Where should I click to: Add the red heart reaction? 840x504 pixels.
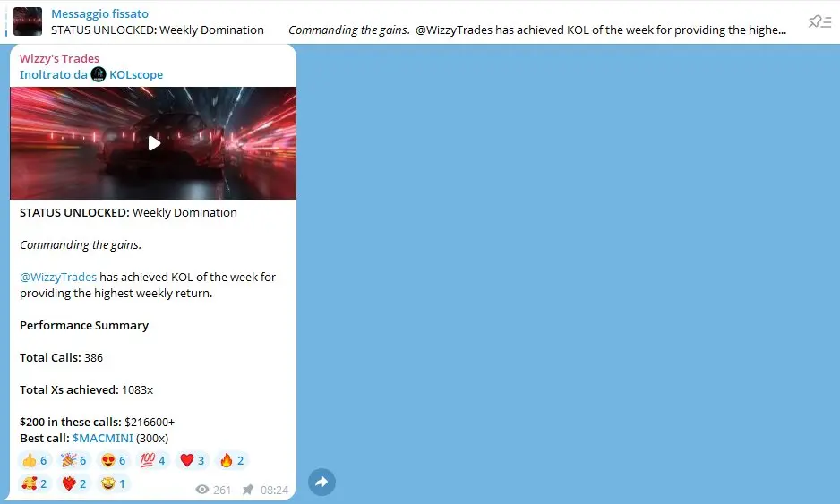tap(193, 461)
